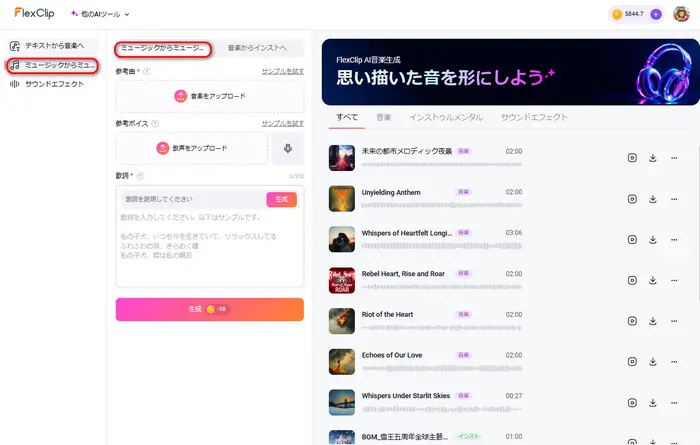Select the すべて filter tab

[x=347, y=117]
